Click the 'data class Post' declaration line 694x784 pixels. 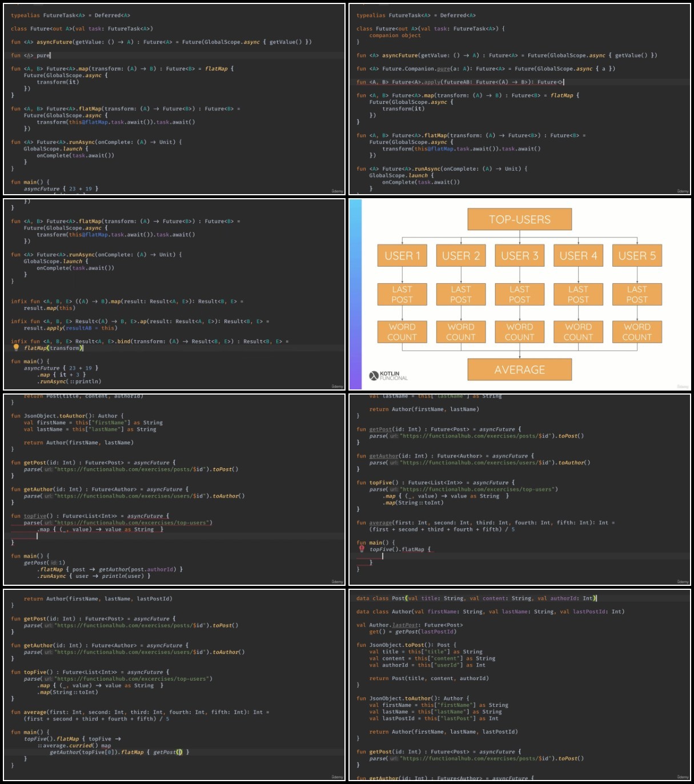click(x=476, y=598)
